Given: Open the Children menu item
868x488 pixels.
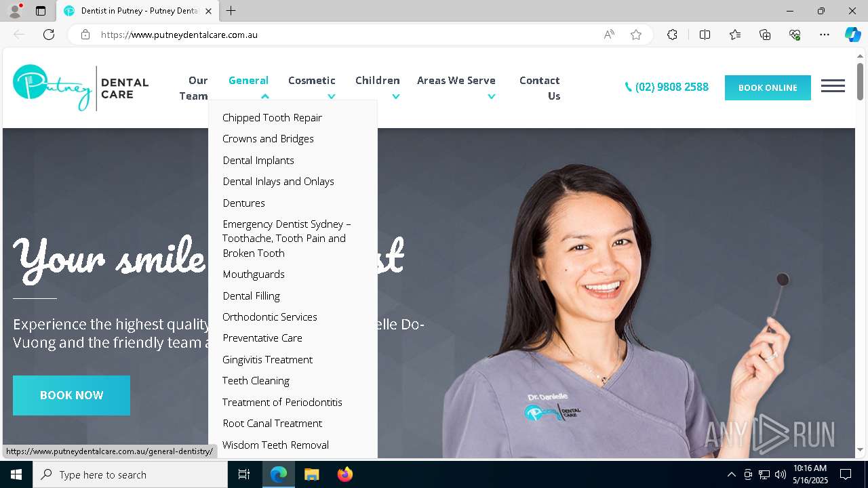Looking at the screenshot, I should (x=377, y=80).
